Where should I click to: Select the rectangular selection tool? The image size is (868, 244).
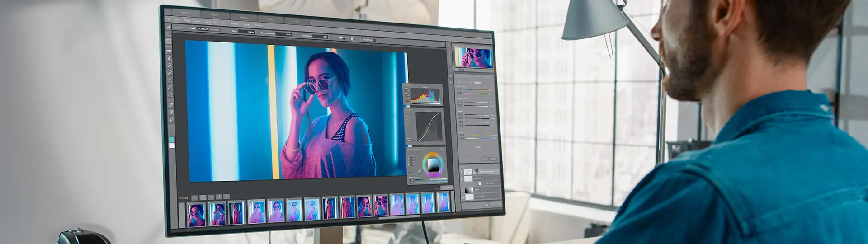169,41
